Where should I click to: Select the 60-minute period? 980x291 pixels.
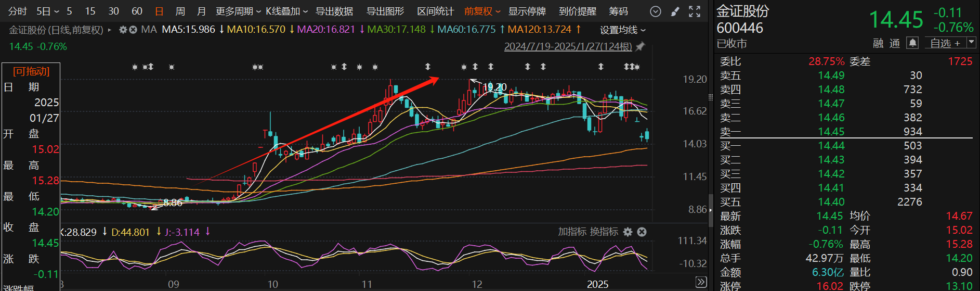137,11
